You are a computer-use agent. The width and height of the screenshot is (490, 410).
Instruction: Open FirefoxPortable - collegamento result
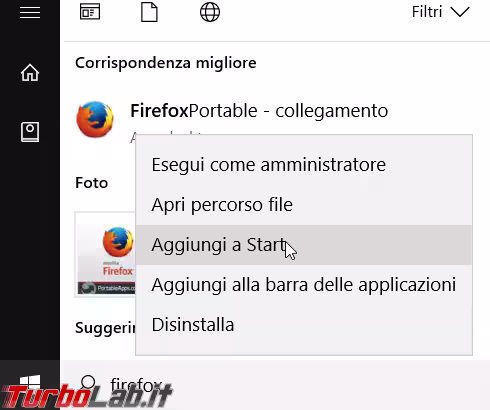[x=259, y=111]
